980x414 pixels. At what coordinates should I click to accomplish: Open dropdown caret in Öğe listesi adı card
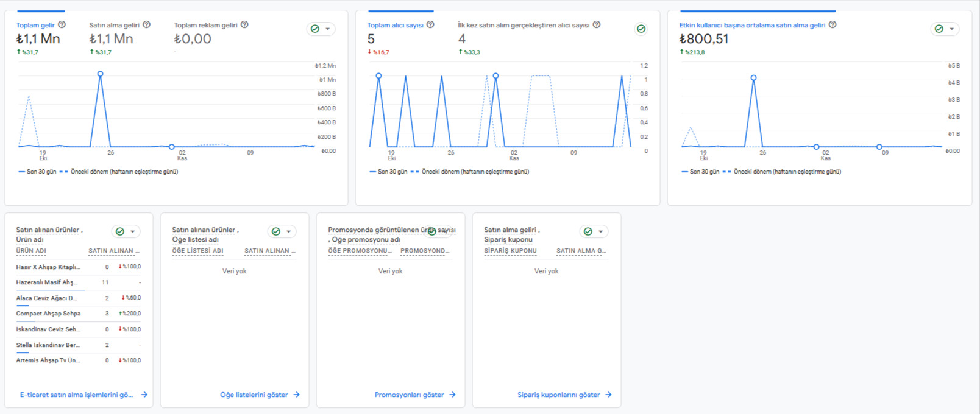pos(289,231)
